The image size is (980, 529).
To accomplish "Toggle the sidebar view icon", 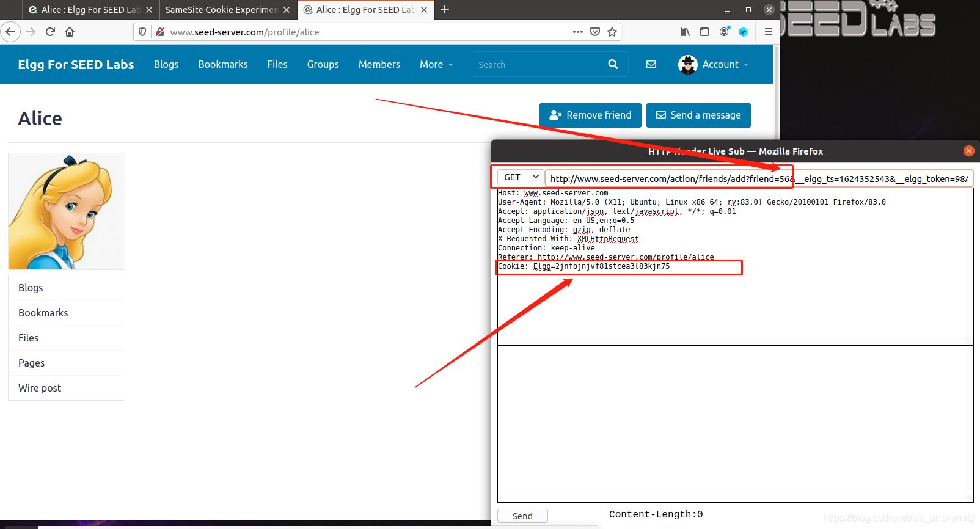I will tap(704, 32).
